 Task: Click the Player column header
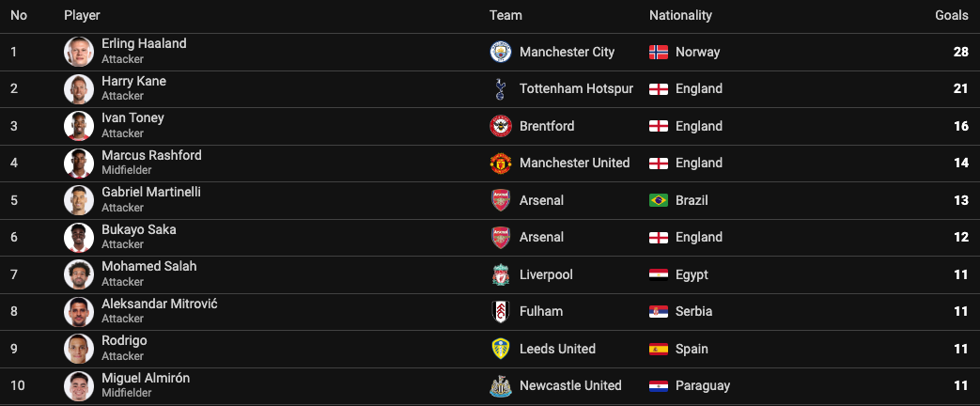(x=82, y=16)
